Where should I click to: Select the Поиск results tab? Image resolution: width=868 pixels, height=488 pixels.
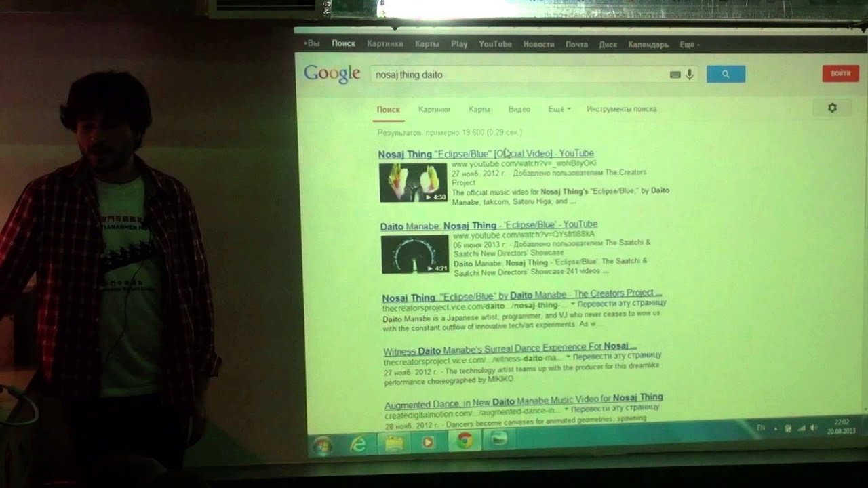click(389, 109)
